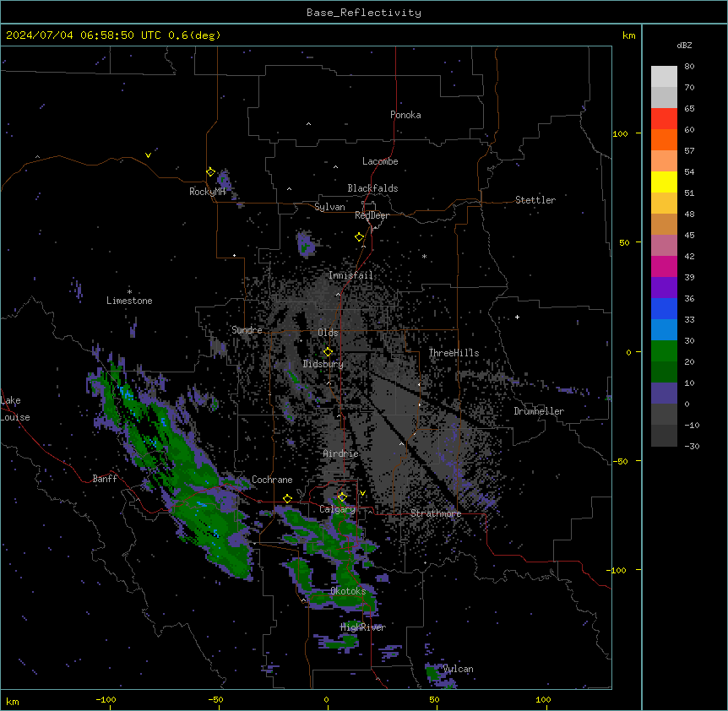Click the Olds town label
Image resolution: width=728 pixels, height=711 pixels.
328,333
